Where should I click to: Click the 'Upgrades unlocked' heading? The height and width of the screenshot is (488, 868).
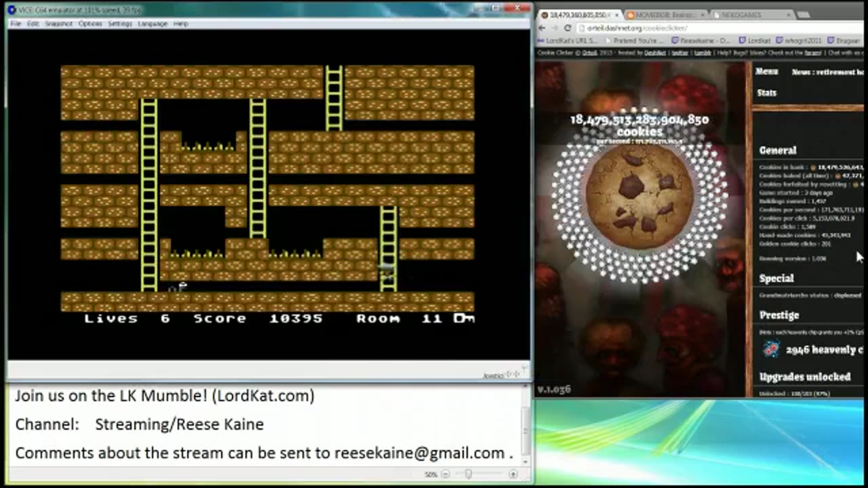(805, 377)
